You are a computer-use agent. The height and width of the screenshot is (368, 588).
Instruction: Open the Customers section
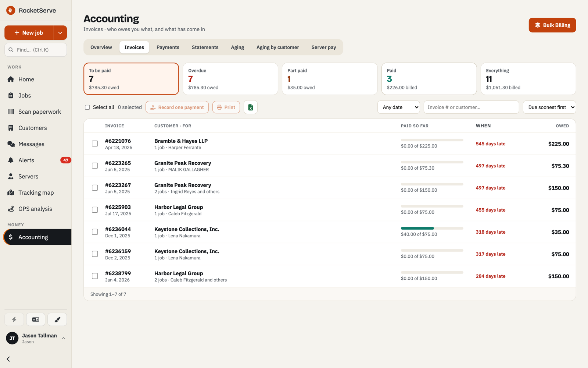[36, 128]
